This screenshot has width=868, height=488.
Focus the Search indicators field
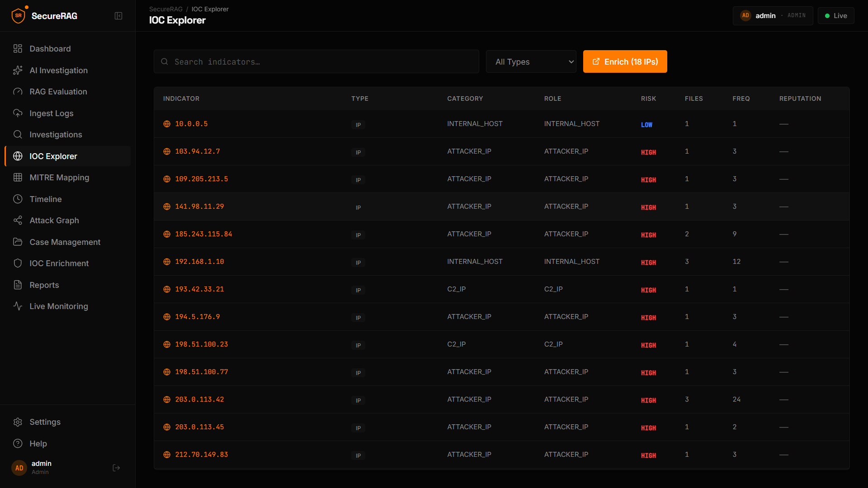pyautogui.click(x=316, y=61)
